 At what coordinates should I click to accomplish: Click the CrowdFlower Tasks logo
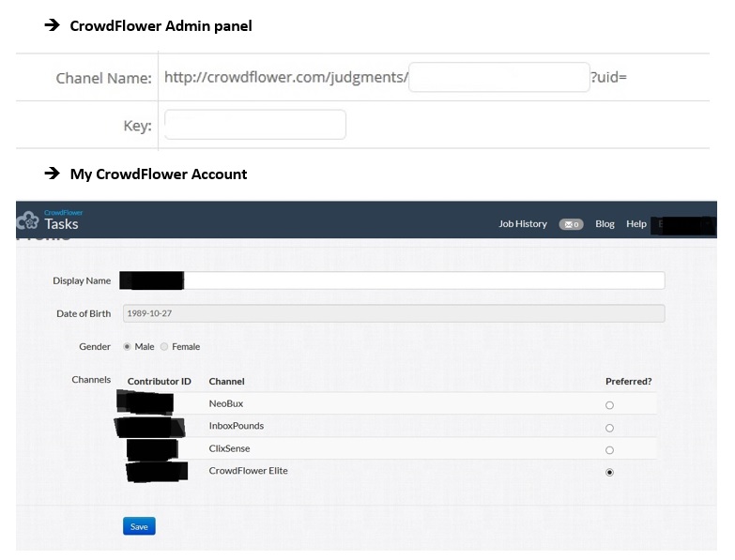[48, 220]
